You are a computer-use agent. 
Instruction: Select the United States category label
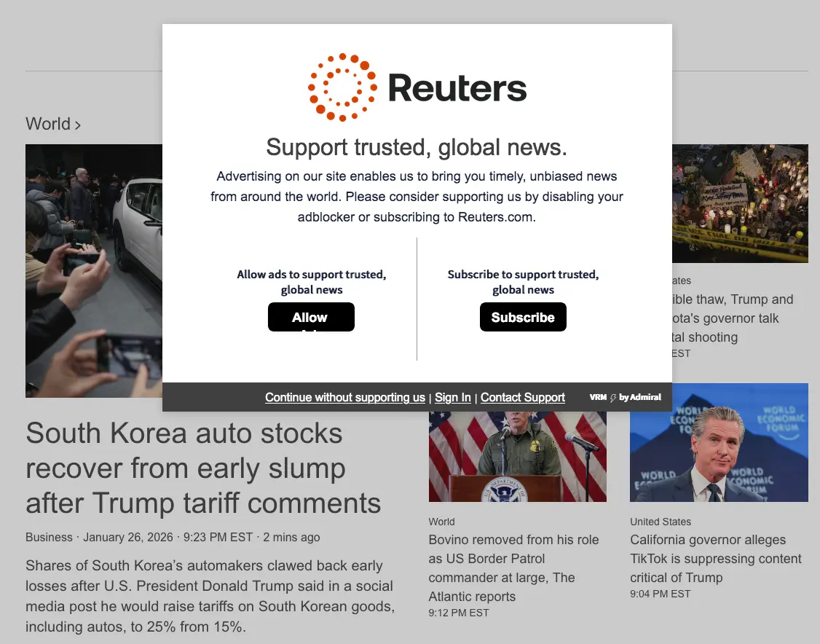point(661,522)
